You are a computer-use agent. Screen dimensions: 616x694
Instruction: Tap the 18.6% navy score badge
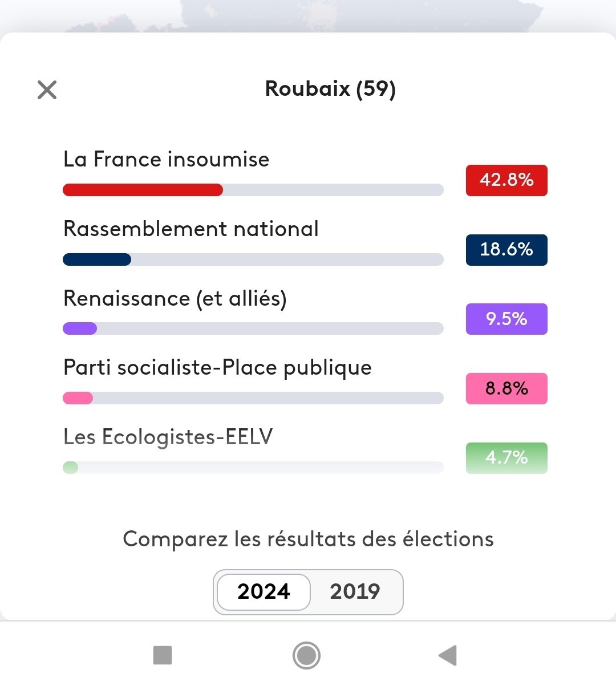[506, 250]
